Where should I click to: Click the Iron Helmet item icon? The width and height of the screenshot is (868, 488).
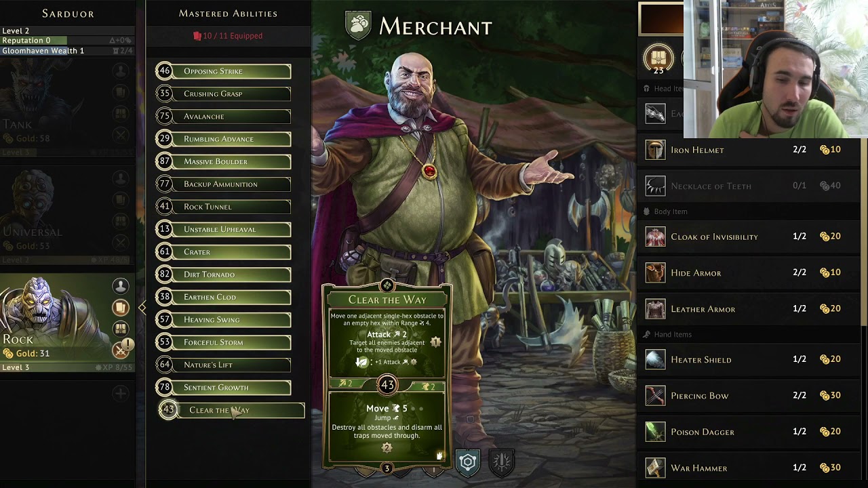(655, 150)
